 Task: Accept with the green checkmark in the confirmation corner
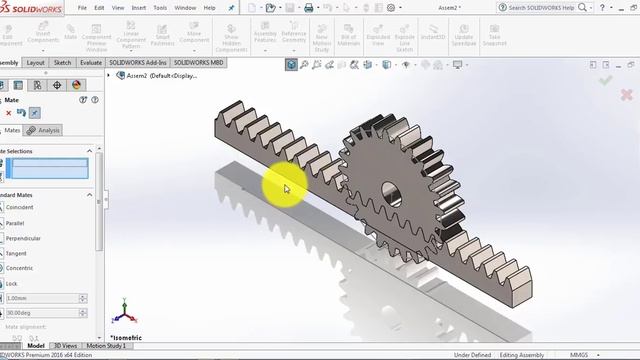[x=605, y=80]
